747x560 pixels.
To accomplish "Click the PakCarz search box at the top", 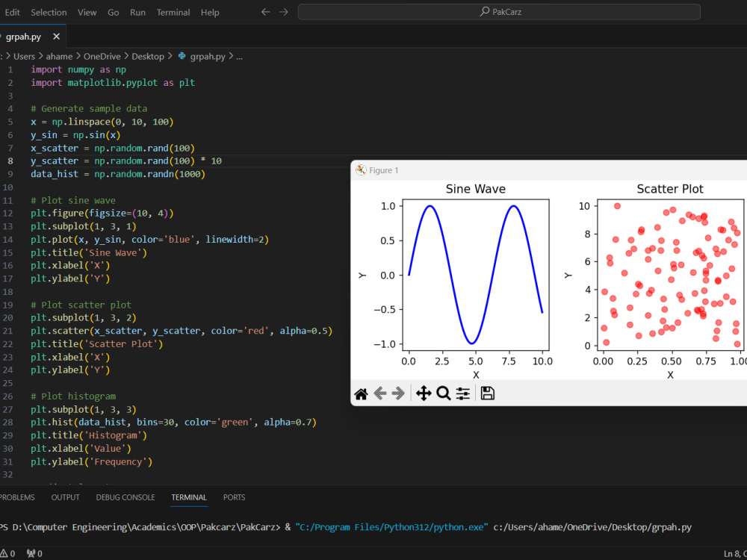I will coord(498,11).
